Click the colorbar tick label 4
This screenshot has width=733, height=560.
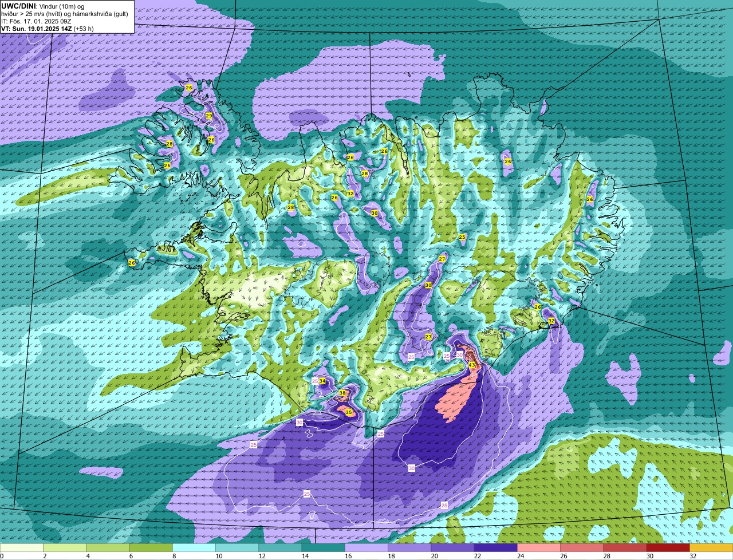click(87, 556)
